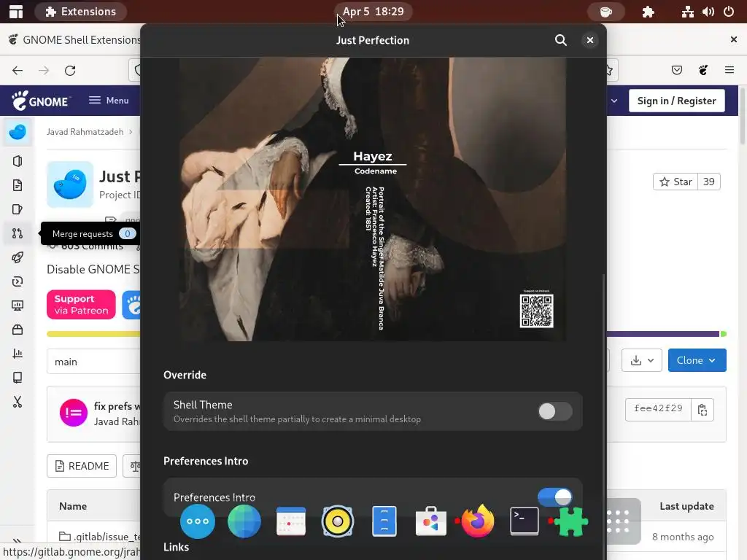Viewport: 747px width, 560px height.
Task: Go forward in Firefox browser
Action: pyautogui.click(x=44, y=71)
